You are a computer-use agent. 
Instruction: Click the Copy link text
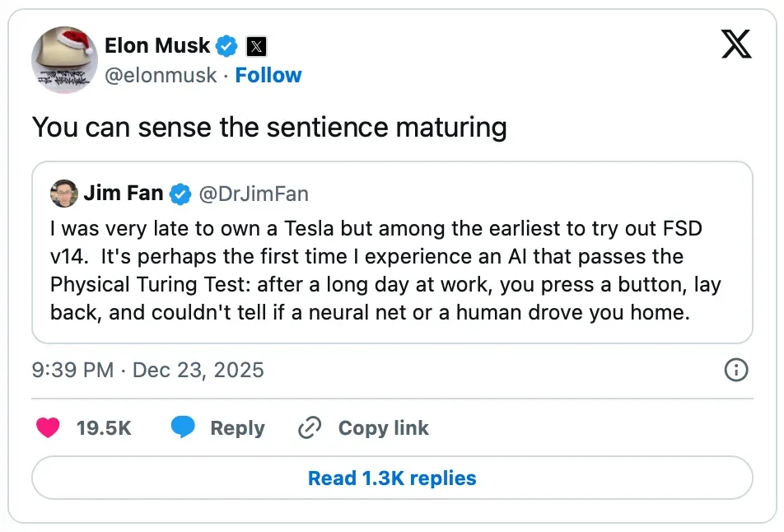tap(383, 428)
